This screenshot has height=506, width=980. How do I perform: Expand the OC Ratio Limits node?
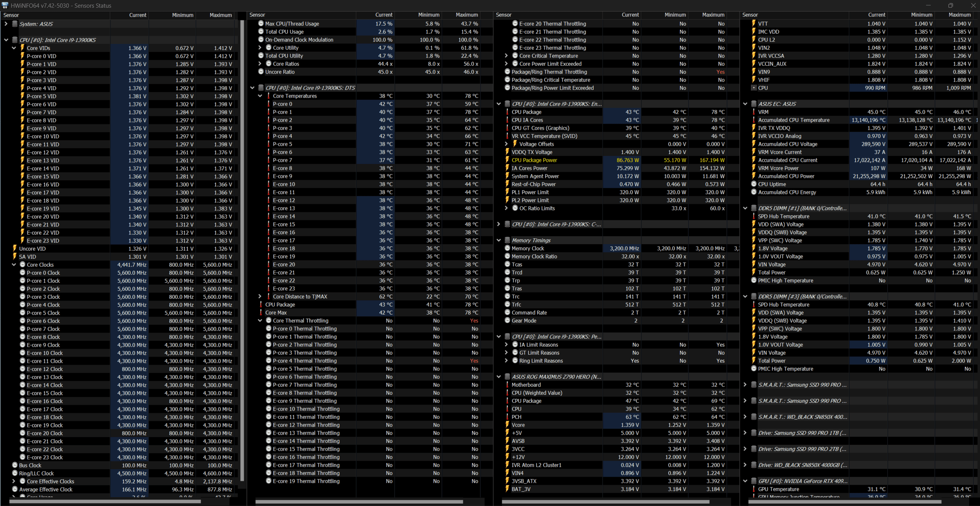coord(506,208)
